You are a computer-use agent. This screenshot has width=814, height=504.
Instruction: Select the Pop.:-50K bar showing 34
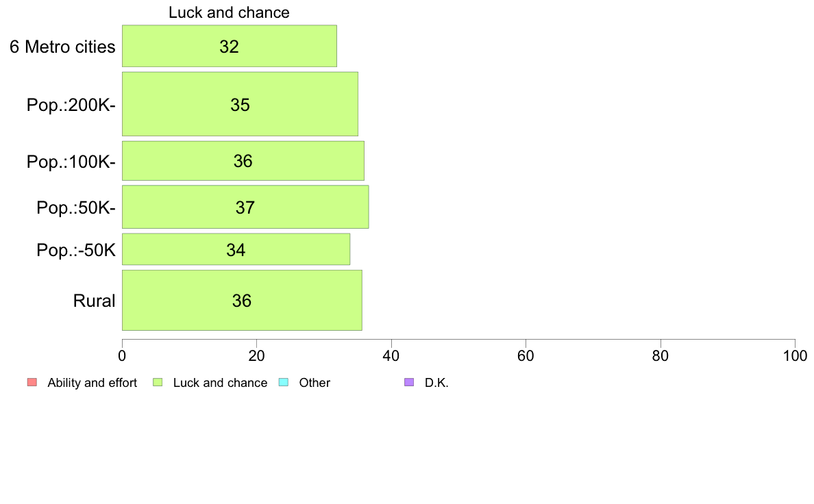click(x=236, y=250)
